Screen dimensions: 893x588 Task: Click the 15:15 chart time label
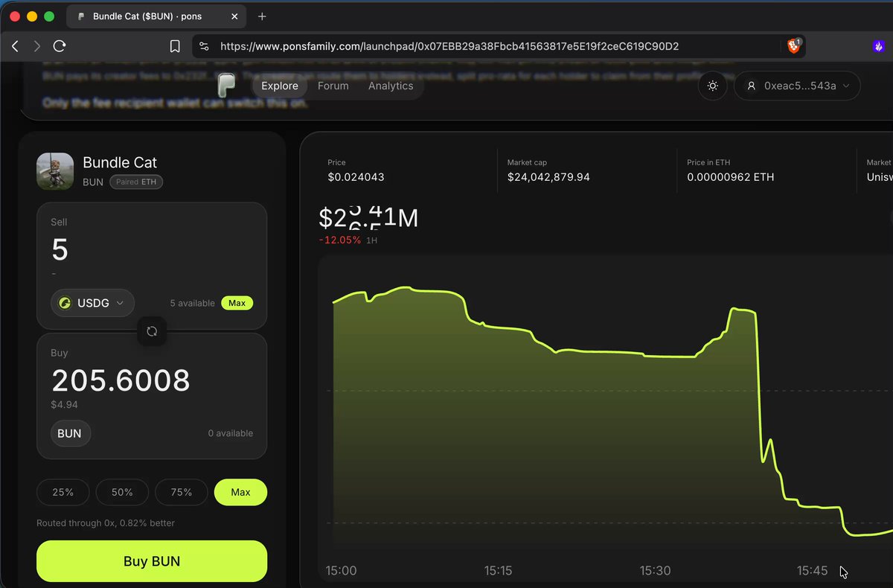(x=498, y=571)
